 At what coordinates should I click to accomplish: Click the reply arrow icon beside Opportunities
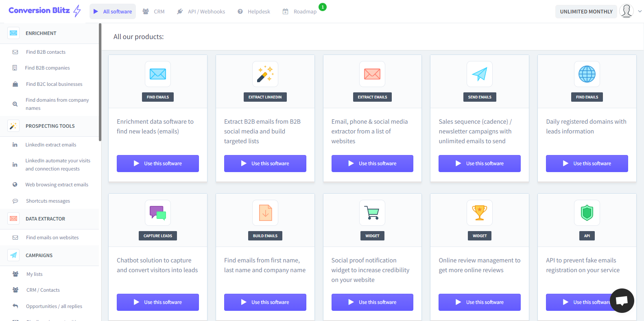[x=15, y=306]
